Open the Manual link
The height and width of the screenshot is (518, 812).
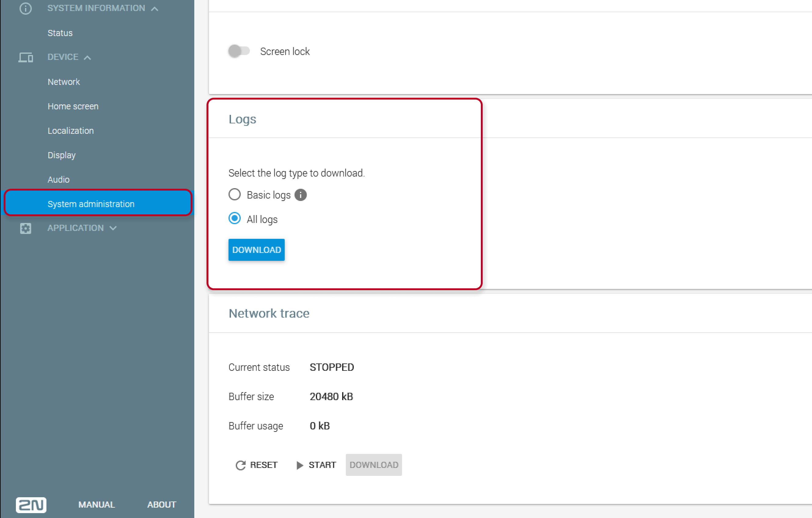click(97, 505)
